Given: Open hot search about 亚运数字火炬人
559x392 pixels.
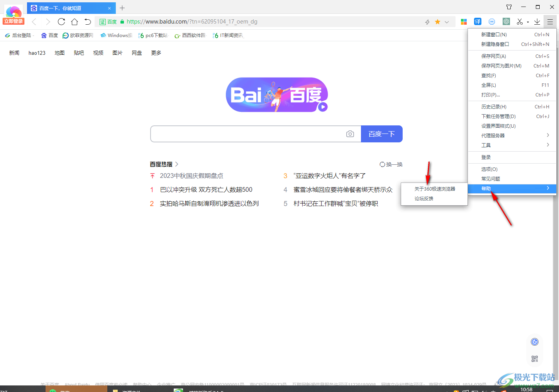Looking at the screenshot, I should click(x=329, y=176).
